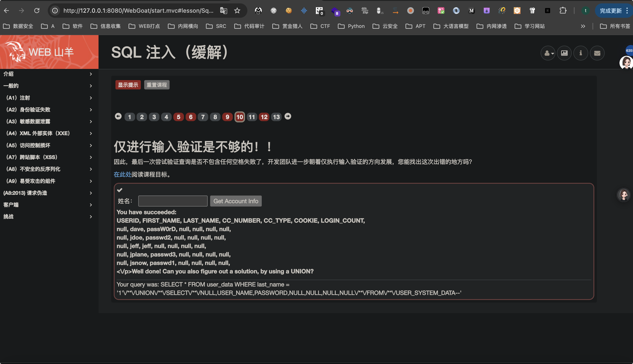Go forward with the browser forward arrow
Viewport: 633px width, 364px height.
[22, 11]
